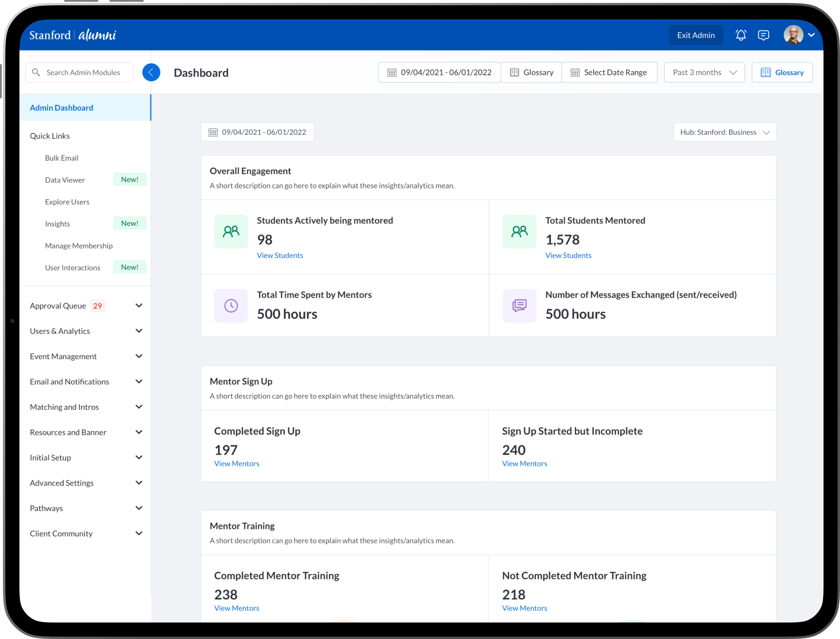Expand the Pathways section
The width and height of the screenshot is (840, 639).
[139, 508]
